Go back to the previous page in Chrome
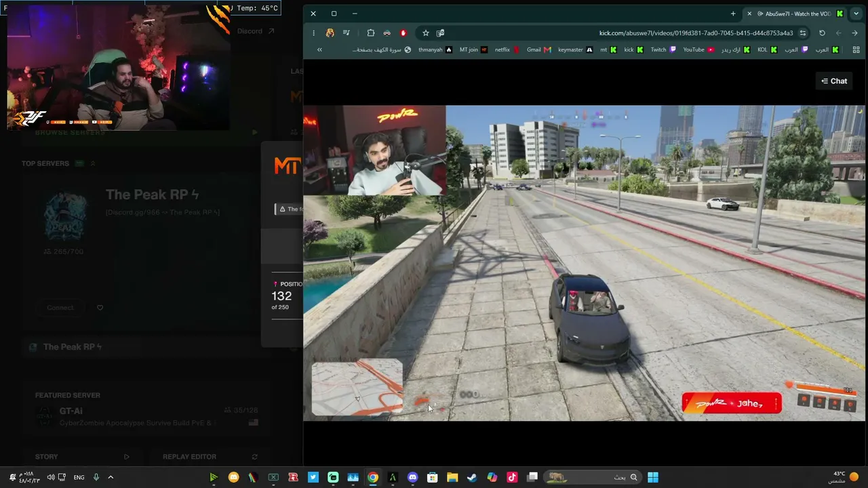Viewport: 868px width, 488px height. pos(854,33)
